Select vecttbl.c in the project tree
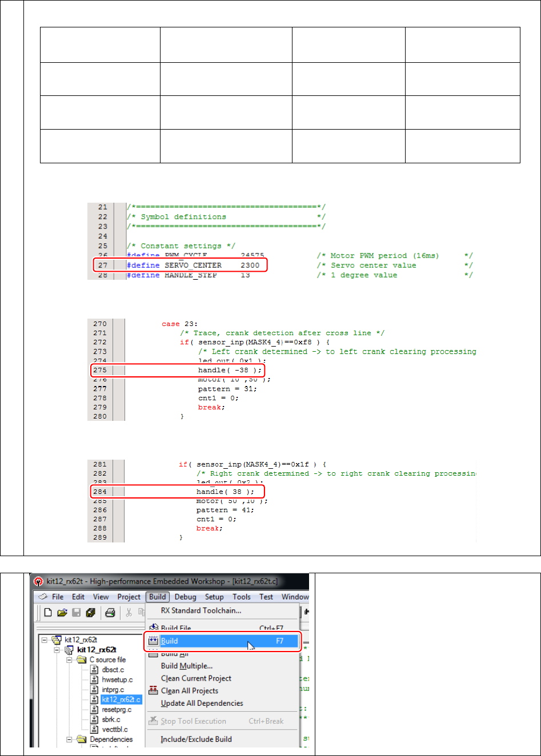Image resolution: width=541 pixels, height=756 pixels. (115, 729)
